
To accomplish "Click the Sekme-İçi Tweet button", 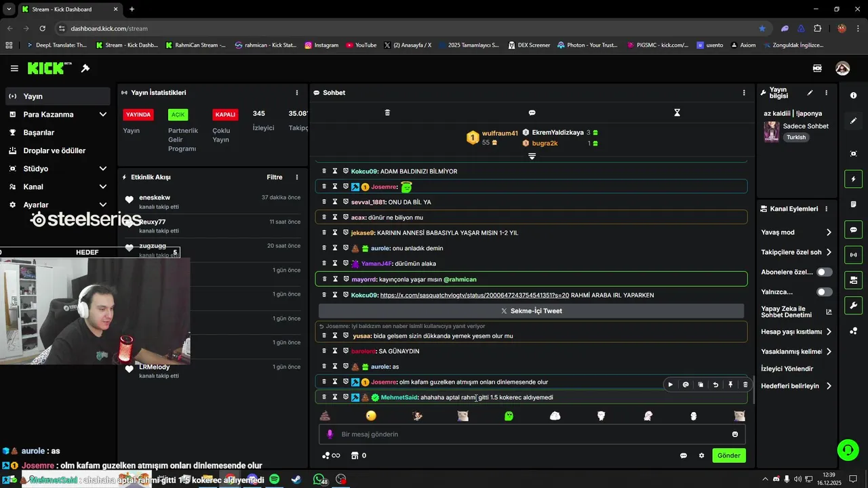I will point(532,310).
